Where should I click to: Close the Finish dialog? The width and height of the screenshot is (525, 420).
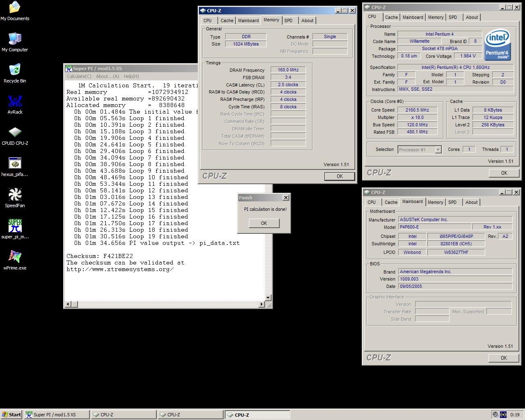pos(286,198)
